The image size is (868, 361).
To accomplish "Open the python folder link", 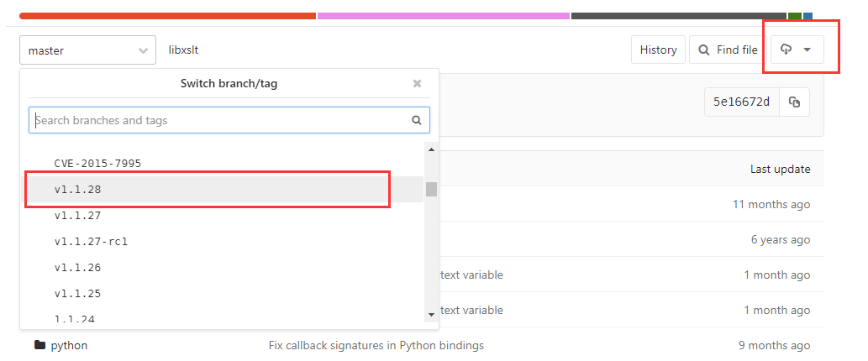I will tap(69, 345).
